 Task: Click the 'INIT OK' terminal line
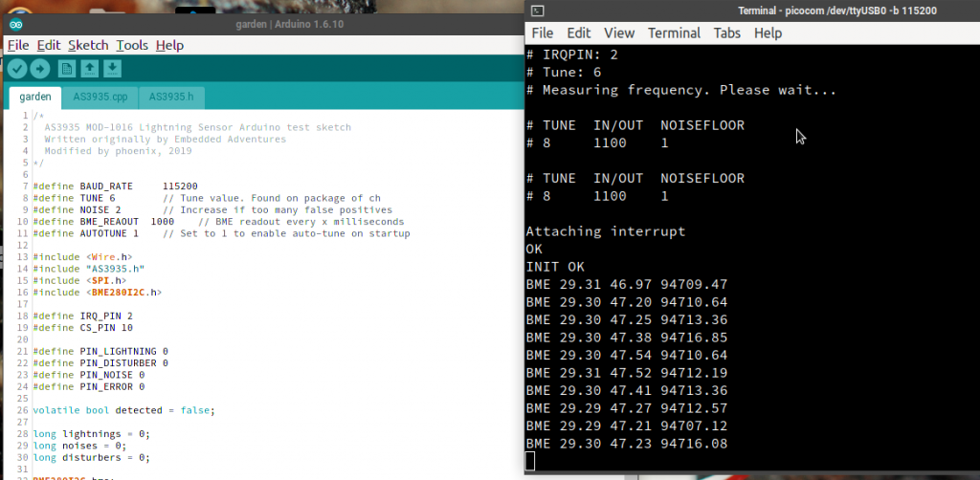click(555, 267)
